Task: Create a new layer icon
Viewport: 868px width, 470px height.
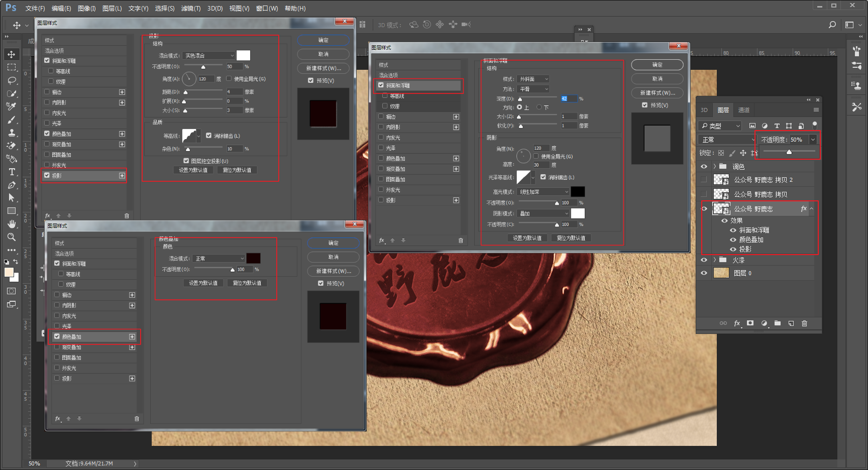Action: pos(791,323)
